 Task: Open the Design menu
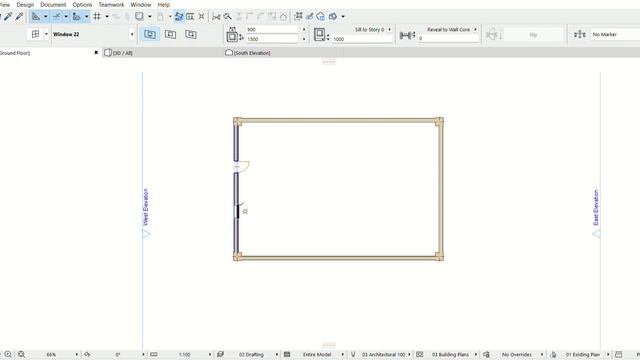[x=25, y=5]
